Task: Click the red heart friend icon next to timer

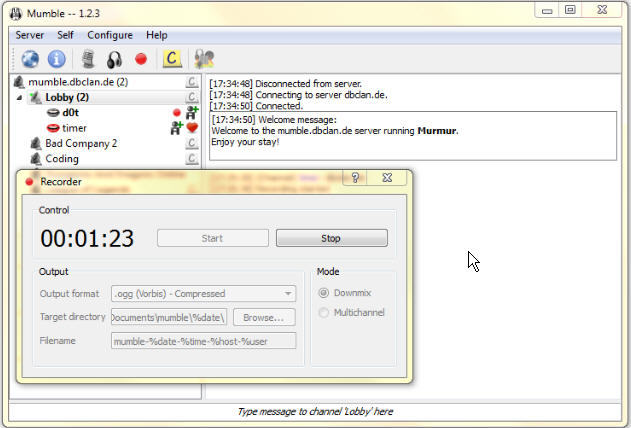Action: (192, 128)
